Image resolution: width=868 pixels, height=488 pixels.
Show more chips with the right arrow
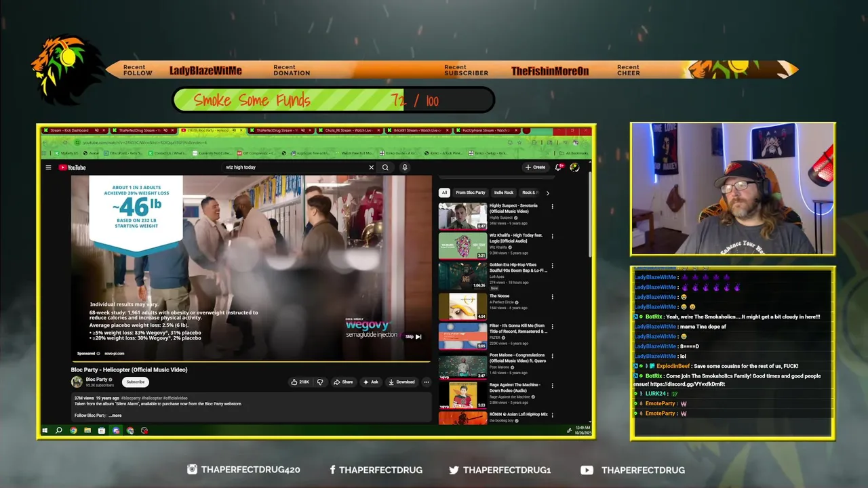click(x=547, y=192)
